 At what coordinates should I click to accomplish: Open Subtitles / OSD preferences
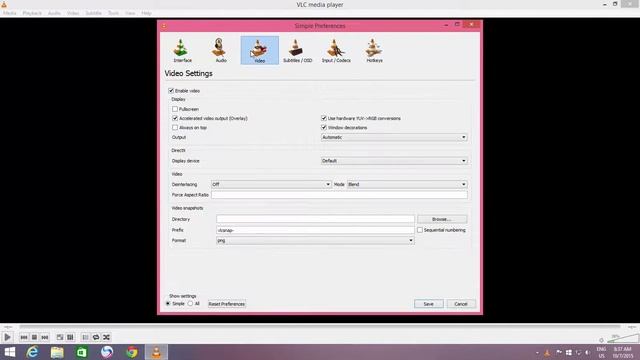pos(298,51)
